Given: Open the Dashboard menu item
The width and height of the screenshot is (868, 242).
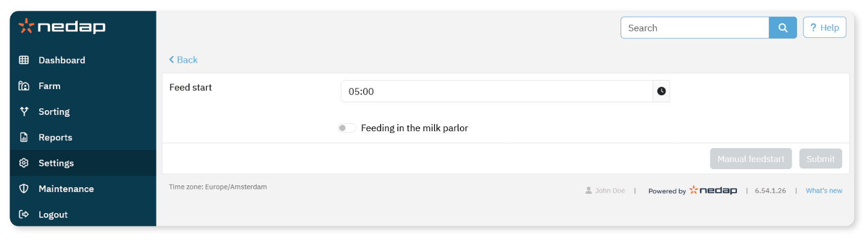Looking at the screenshot, I should point(62,60).
